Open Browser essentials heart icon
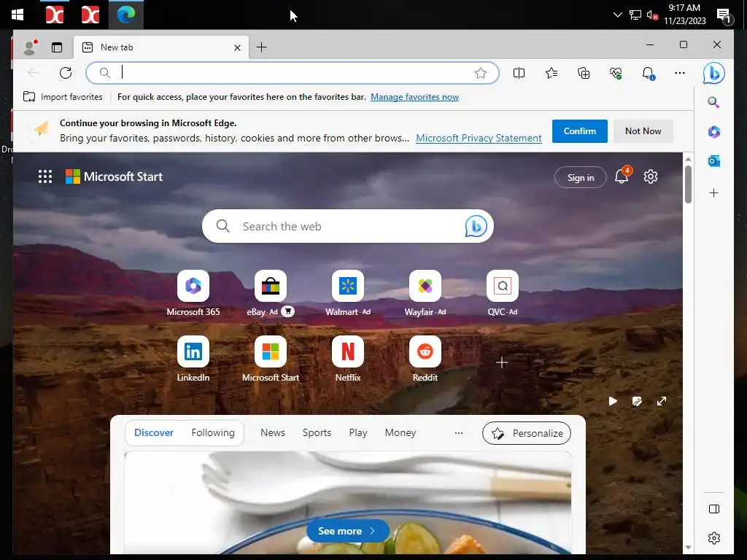747x560 pixels. point(616,73)
